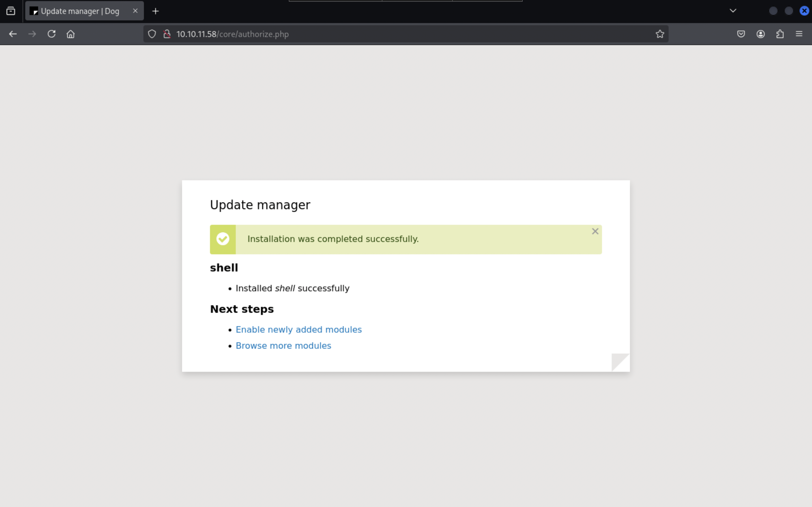
Task: Click the URL address bar
Action: click(x=403, y=34)
